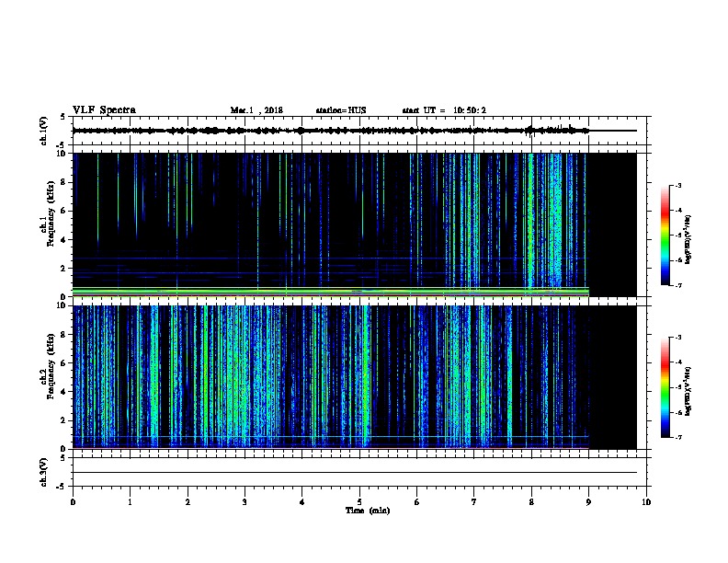
Task: Click the time axis tick label "7"
Action: [x=474, y=502]
